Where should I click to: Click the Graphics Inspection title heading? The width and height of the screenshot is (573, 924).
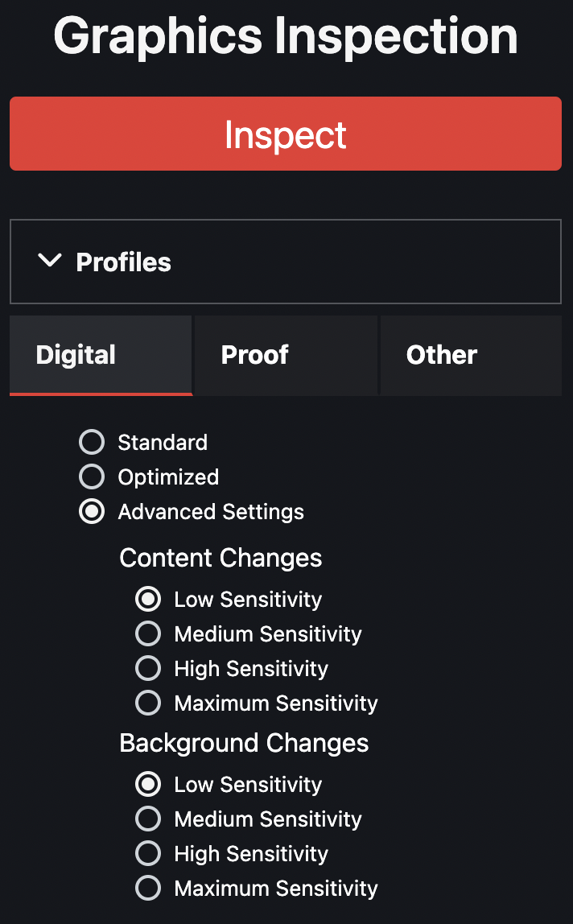(286, 35)
